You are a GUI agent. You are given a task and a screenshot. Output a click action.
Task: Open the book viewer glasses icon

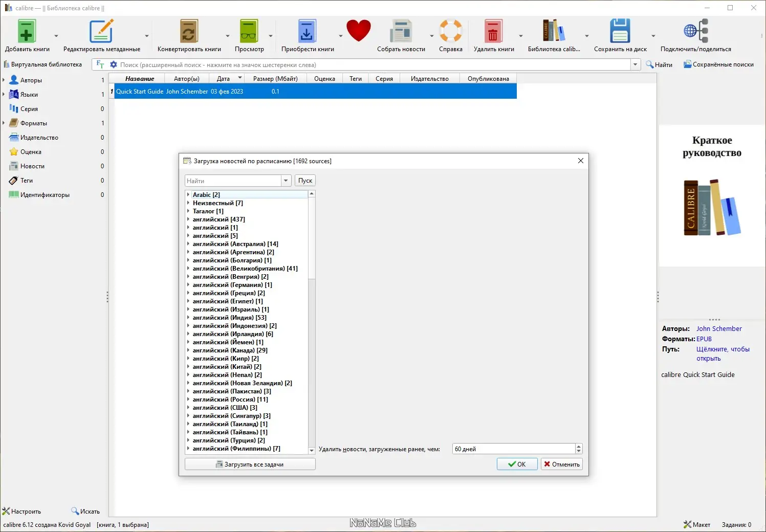pyautogui.click(x=249, y=31)
